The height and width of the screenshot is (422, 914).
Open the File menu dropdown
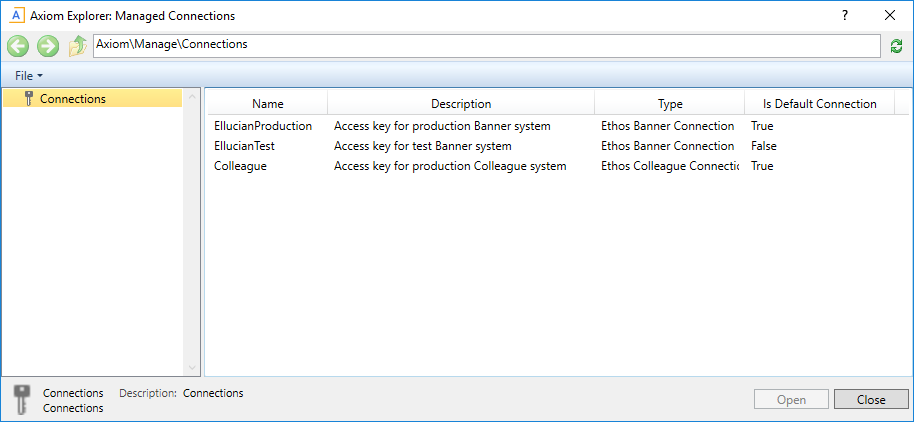coord(28,76)
